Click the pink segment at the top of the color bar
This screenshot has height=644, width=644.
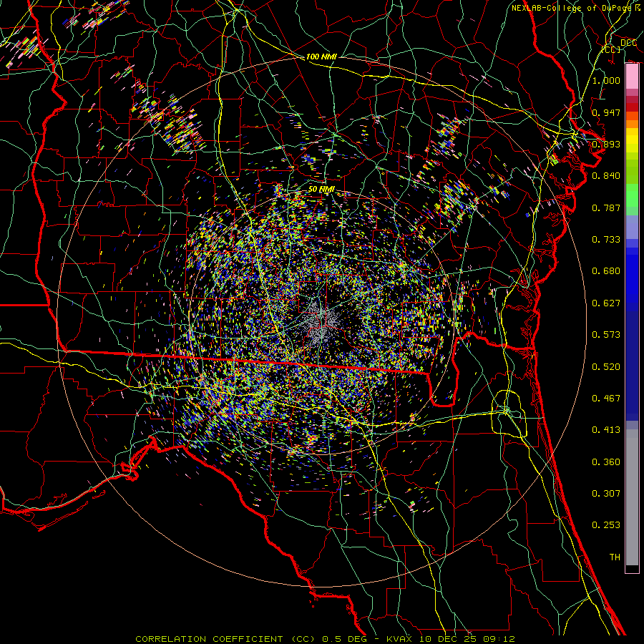click(x=632, y=77)
